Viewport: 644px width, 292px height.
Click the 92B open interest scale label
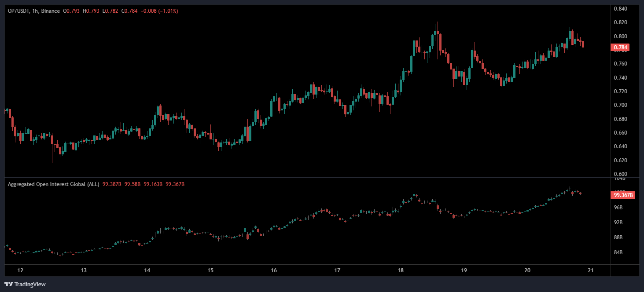click(x=618, y=223)
